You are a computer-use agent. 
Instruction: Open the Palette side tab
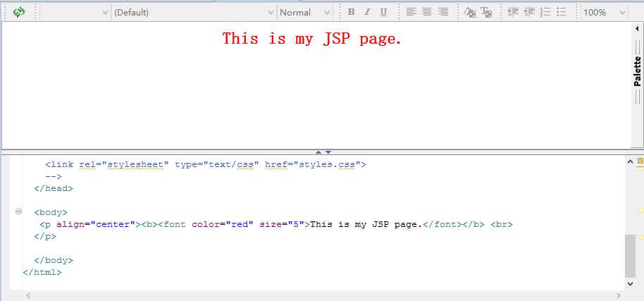637,71
